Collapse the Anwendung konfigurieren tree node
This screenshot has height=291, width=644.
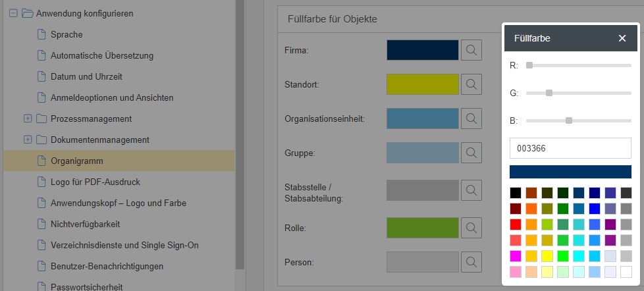click(13, 13)
